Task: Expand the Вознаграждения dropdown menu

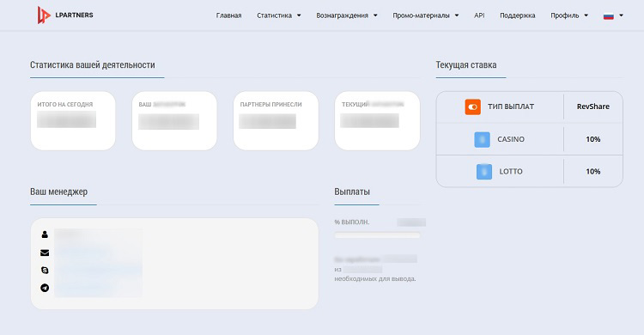Action: click(x=347, y=15)
